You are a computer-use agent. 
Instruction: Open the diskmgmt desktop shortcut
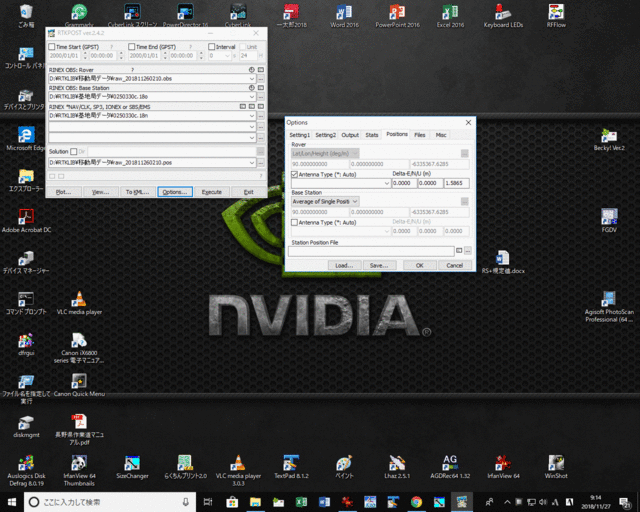26,426
